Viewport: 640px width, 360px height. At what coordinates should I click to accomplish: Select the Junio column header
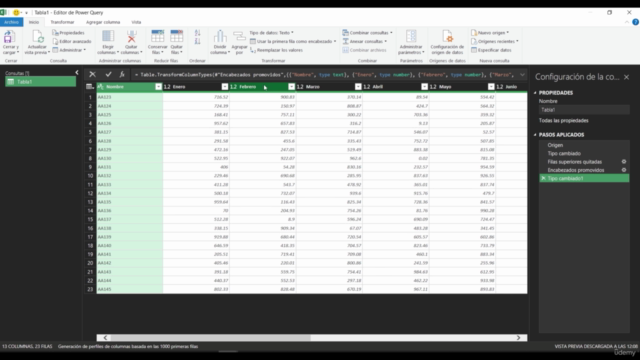(x=511, y=87)
